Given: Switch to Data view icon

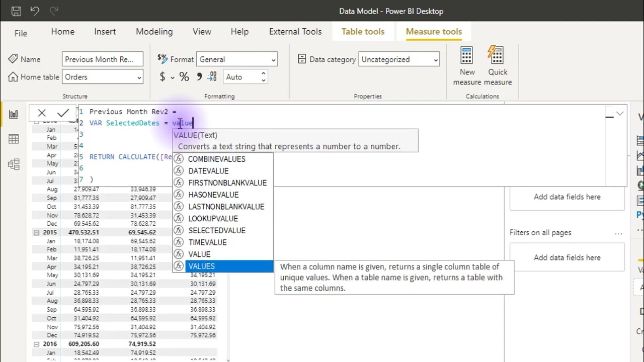Looking at the screenshot, I should tap(14, 139).
